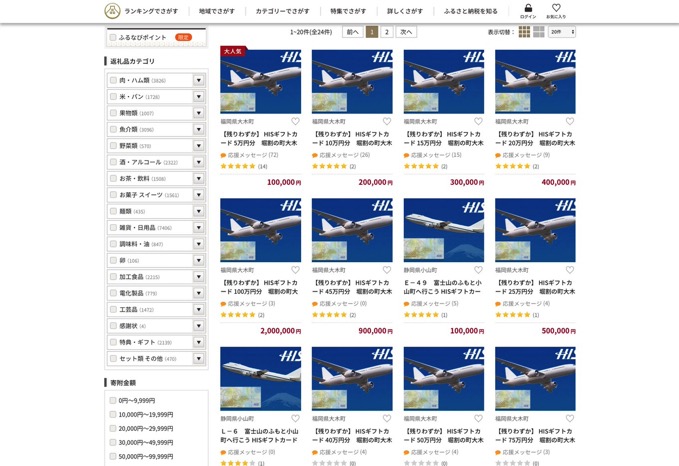Image resolution: width=679 pixels, height=466 pixels.
Task: Expand the お菓子 スイーツ category arrow
Action: (199, 195)
